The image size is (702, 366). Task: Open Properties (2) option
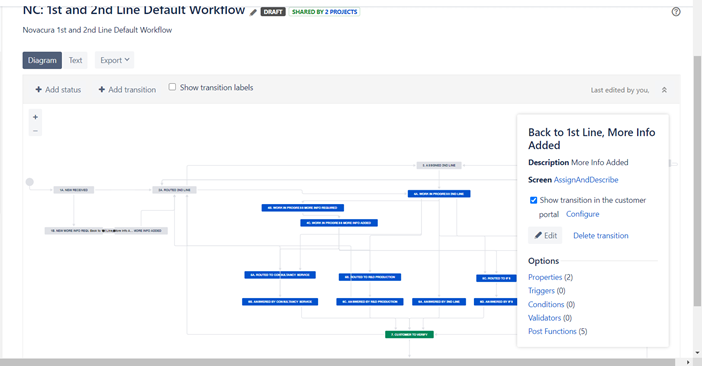pyautogui.click(x=550, y=277)
